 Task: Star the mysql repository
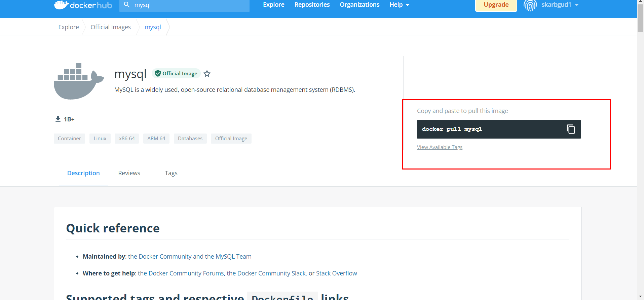[207, 74]
